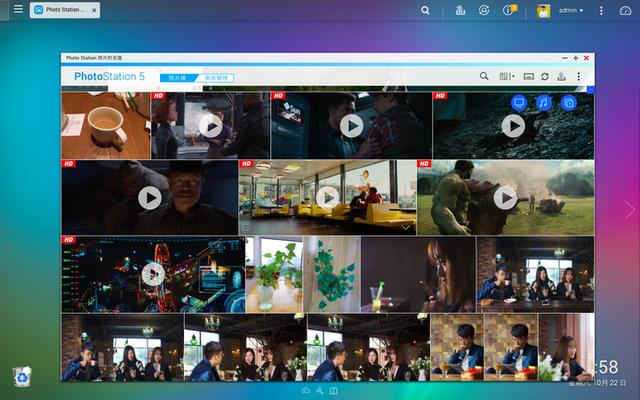Play the yellow diner booths video
Viewport: 640px width, 400px height.
click(x=327, y=198)
